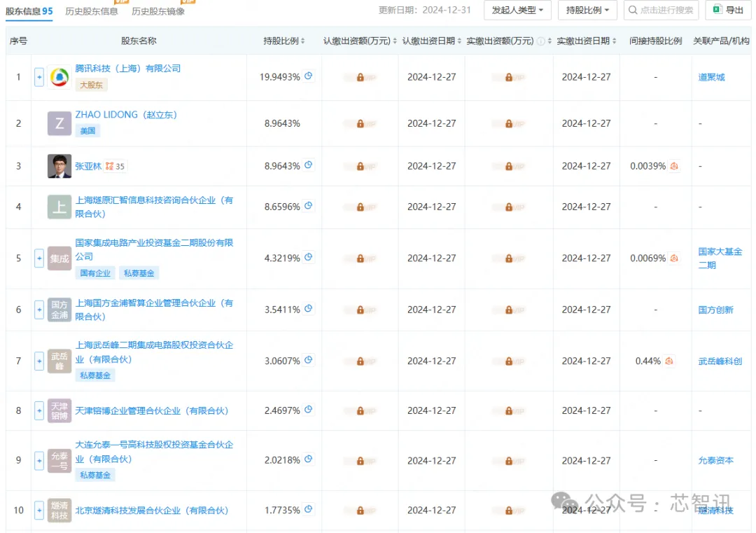756x533 pixels.
Task: Expand the 天津铭博企业管理 row
Action: [39, 410]
